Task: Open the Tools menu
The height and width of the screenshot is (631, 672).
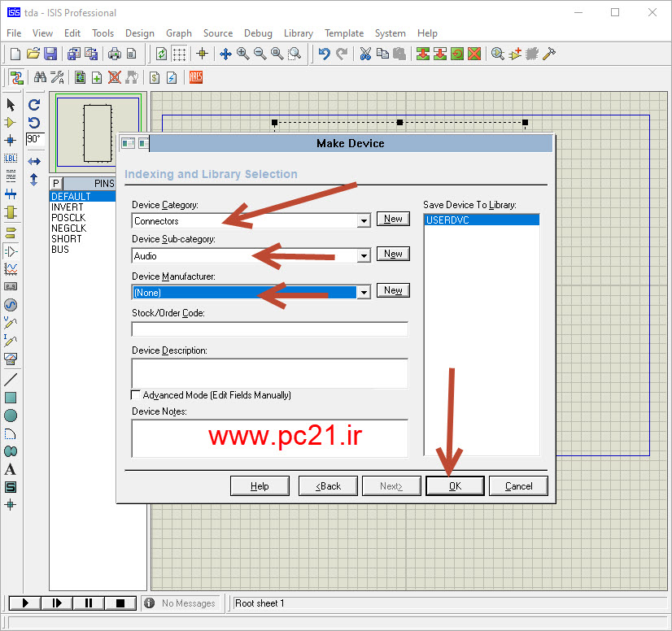Action: point(103,33)
